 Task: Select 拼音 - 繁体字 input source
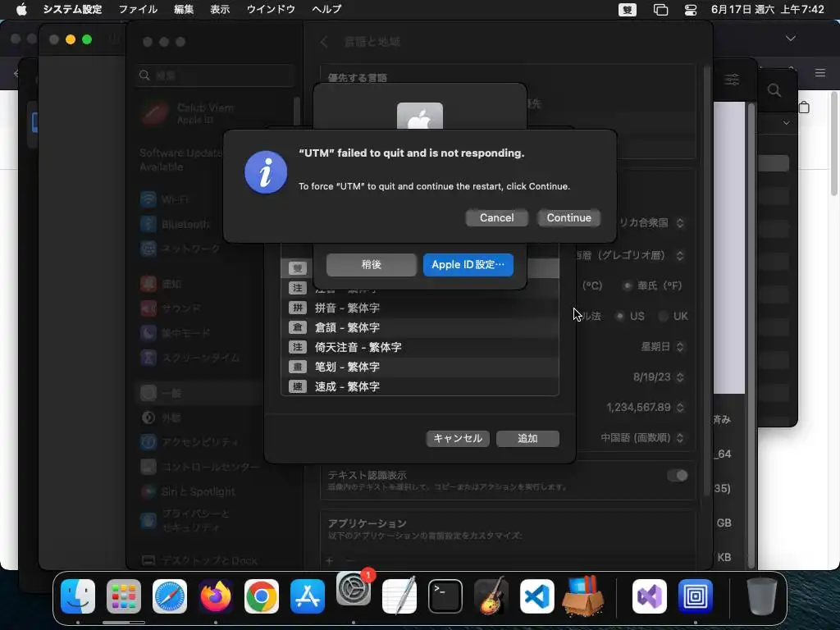coord(420,308)
